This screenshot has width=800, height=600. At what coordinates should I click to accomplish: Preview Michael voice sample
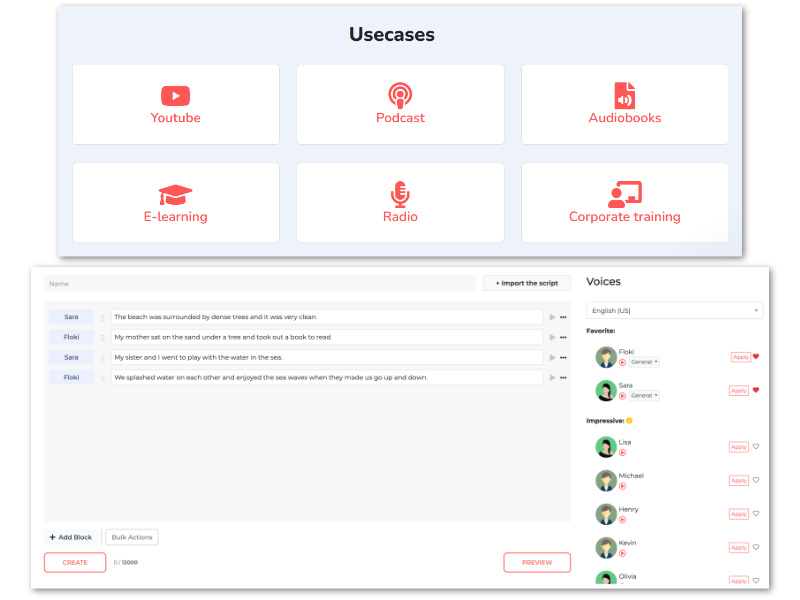coord(622,486)
